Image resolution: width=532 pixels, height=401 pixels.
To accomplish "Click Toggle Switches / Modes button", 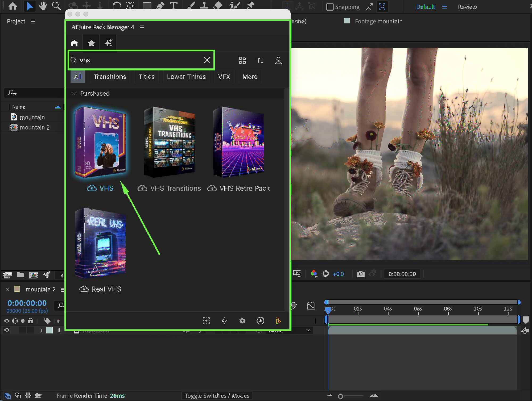I will tap(217, 396).
